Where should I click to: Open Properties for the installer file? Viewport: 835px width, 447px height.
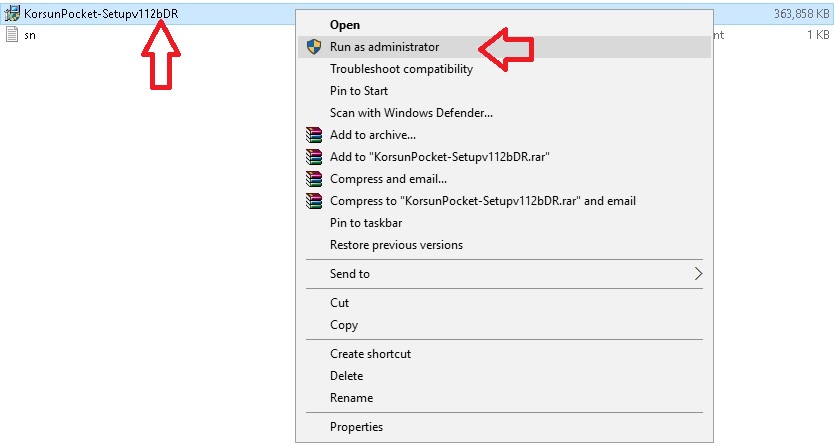coord(356,427)
